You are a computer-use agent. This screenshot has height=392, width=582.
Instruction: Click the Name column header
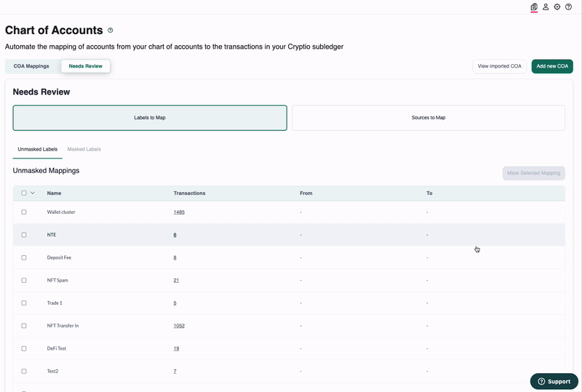pos(54,193)
